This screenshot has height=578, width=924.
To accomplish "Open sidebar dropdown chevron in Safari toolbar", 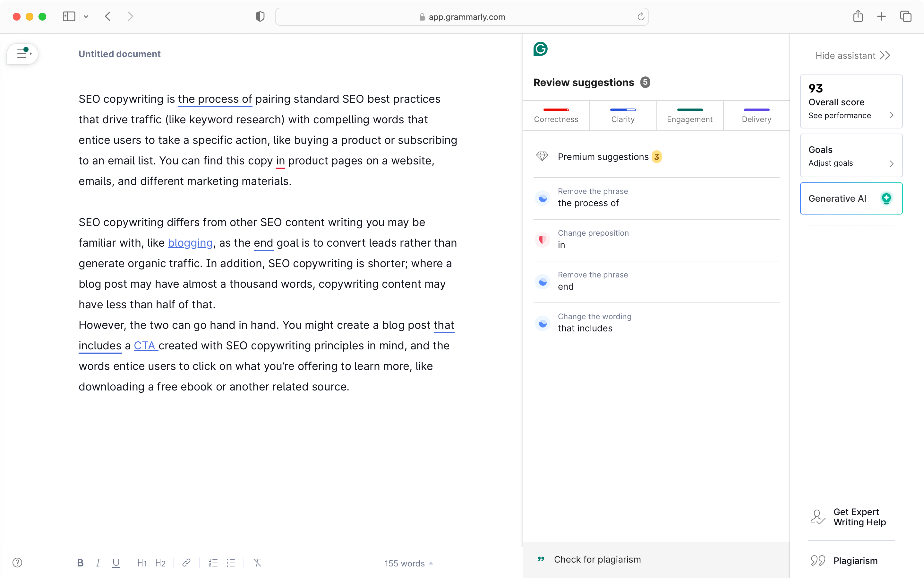I will [86, 16].
